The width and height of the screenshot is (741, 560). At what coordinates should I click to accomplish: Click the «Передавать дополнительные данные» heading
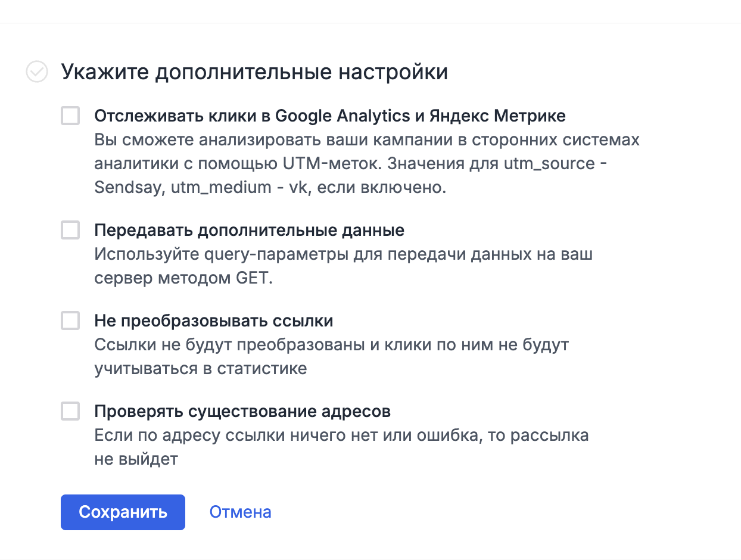pos(249,230)
